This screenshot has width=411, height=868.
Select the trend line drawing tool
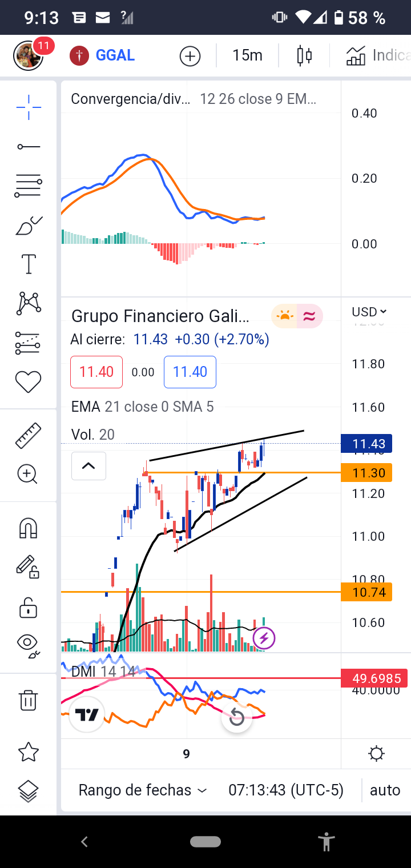(29, 147)
